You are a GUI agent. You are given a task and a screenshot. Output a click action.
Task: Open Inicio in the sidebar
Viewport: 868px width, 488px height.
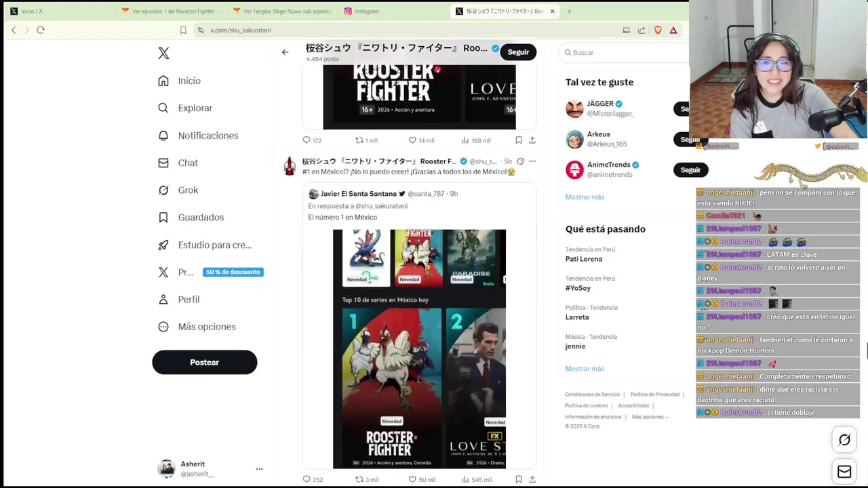click(179, 81)
